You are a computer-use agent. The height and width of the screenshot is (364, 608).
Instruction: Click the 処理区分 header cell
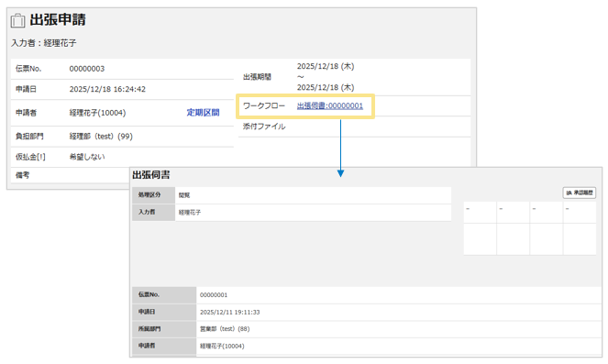coord(153,195)
